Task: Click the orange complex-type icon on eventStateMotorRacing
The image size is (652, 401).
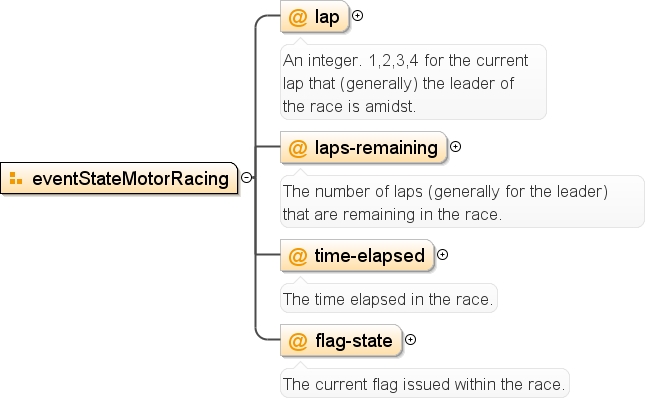Action: [x=16, y=178]
